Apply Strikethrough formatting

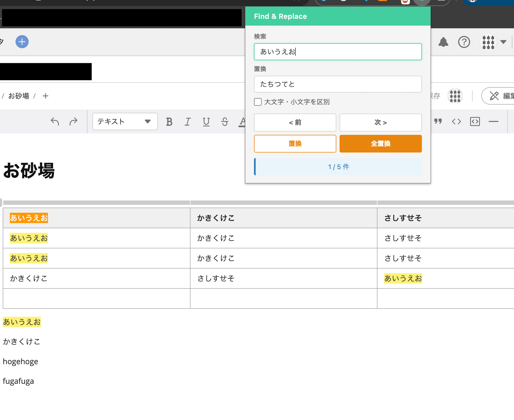224,122
